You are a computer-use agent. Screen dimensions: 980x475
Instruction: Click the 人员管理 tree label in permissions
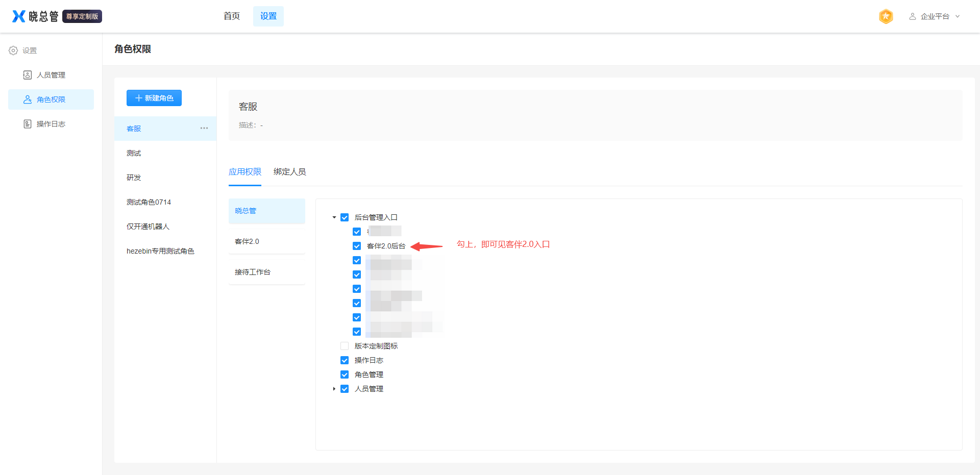click(369, 389)
